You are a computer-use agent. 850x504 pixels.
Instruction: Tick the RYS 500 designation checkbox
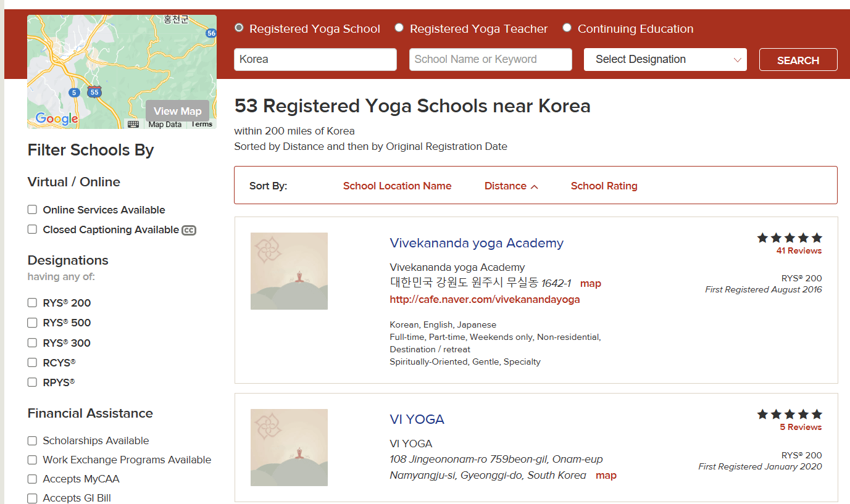32,323
